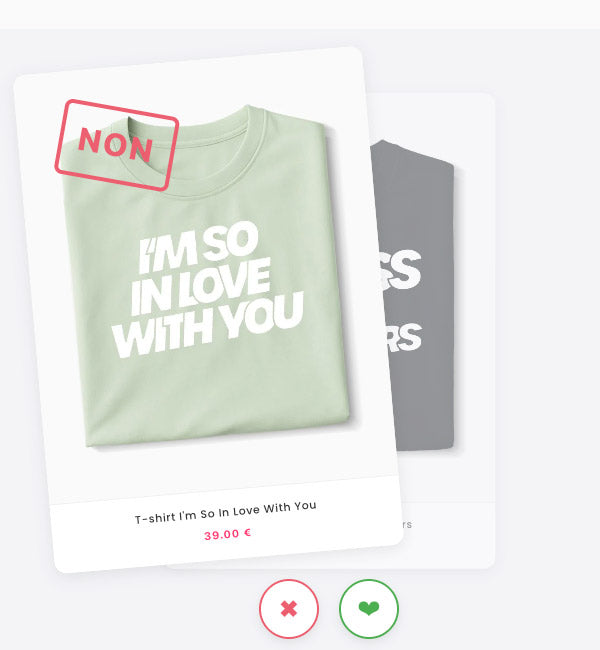Open the green folded t-shirt product image
Screen dimensions: 600x650
(206, 276)
